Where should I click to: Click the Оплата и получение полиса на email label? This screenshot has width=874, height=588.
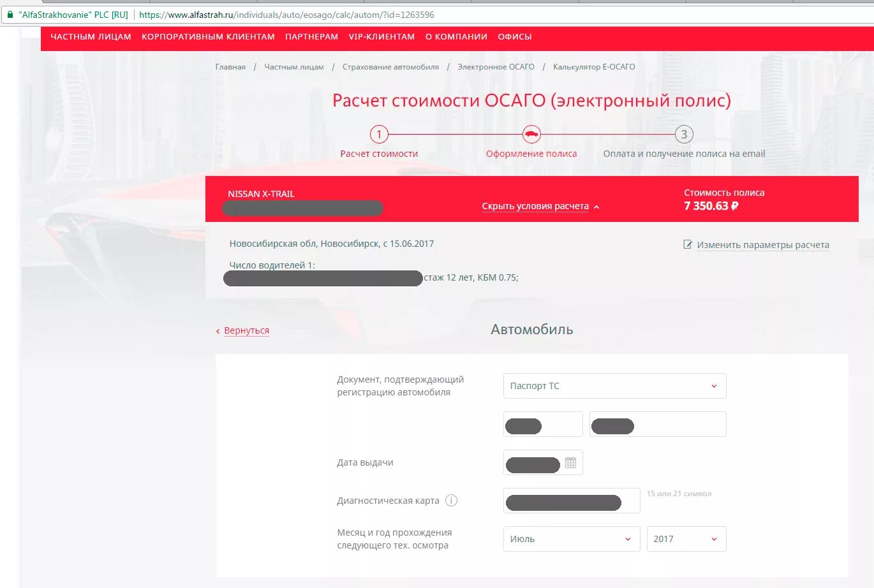point(684,154)
